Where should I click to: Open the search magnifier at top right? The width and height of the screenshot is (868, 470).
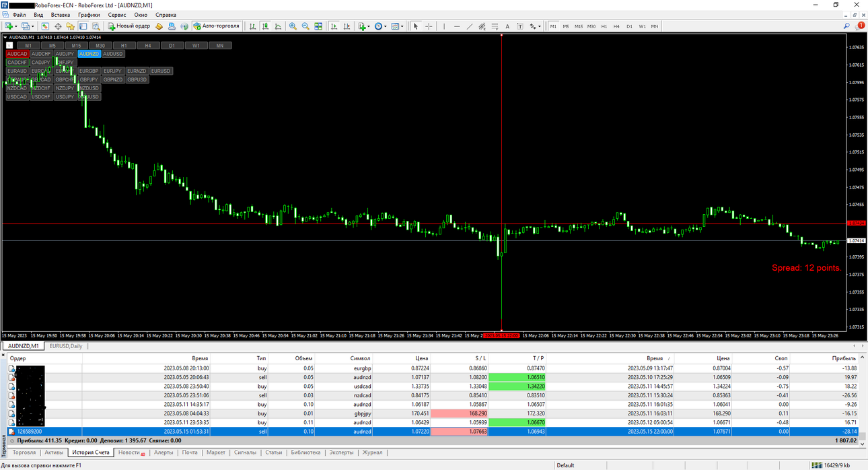(847, 26)
